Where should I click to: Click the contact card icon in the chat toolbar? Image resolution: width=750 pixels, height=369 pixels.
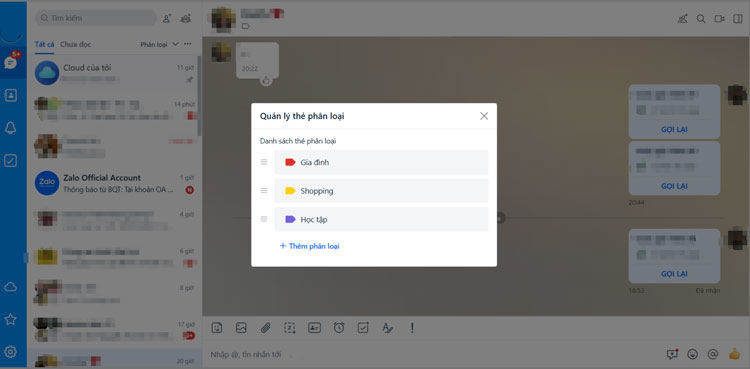314,328
